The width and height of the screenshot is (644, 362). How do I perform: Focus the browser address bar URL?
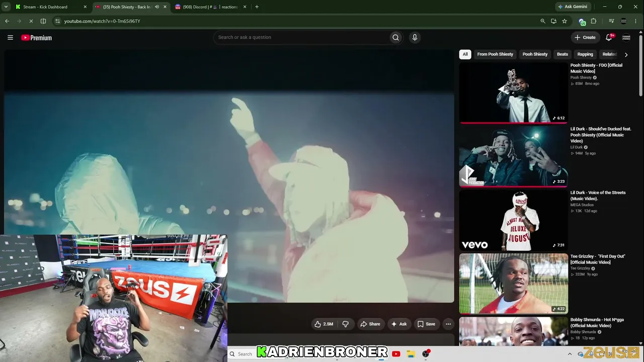click(102, 21)
